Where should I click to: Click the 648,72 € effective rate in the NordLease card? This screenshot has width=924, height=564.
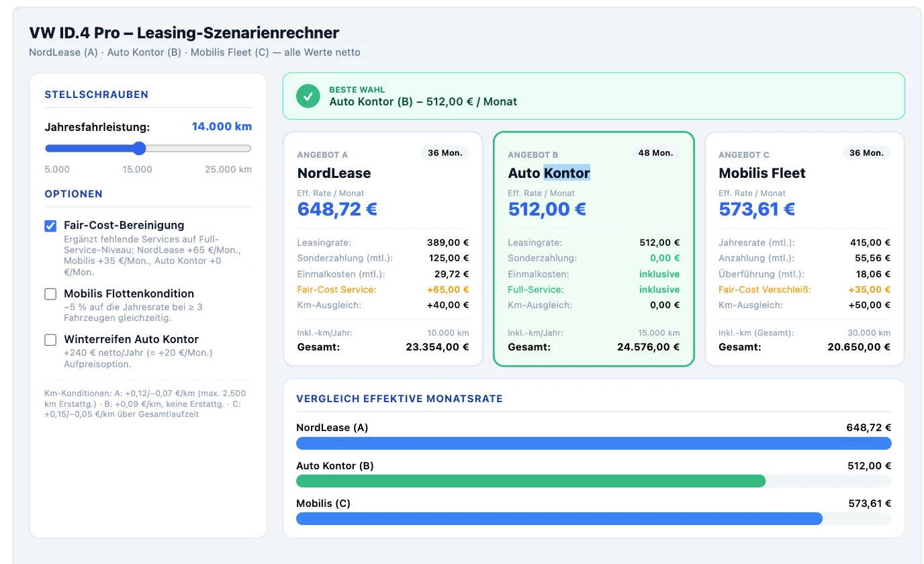pyautogui.click(x=337, y=209)
